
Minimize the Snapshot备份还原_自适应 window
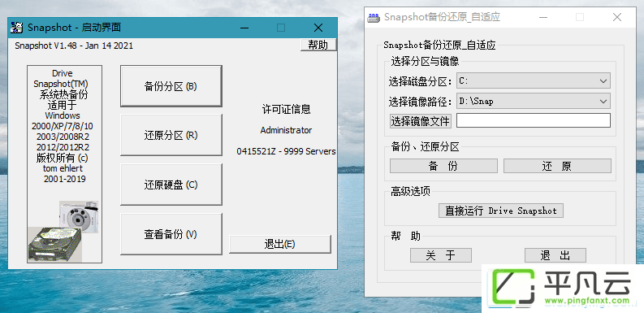click(542, 17)
